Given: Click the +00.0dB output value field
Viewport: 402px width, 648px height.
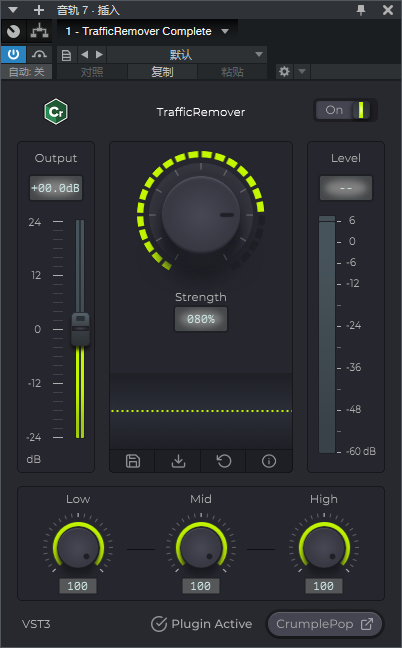Looking at the screenshot, I should (56, 188).
